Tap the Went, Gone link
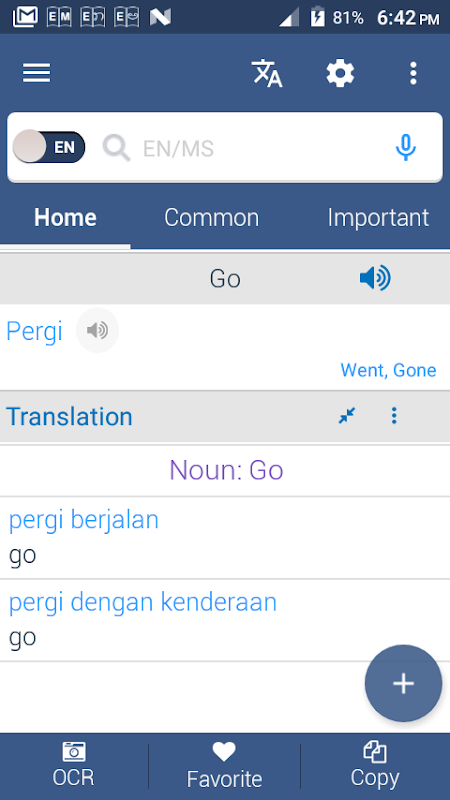Screen dimensions: 450x800 (x=388, y=370)
